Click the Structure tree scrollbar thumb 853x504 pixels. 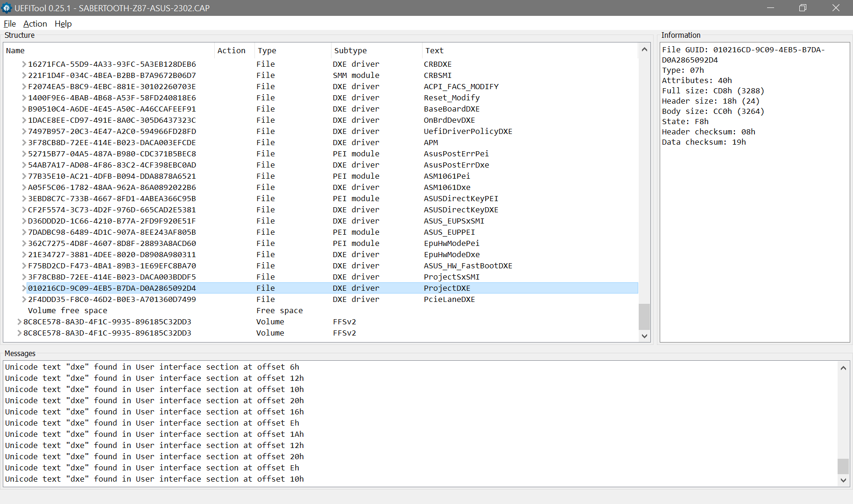(644, 316)
